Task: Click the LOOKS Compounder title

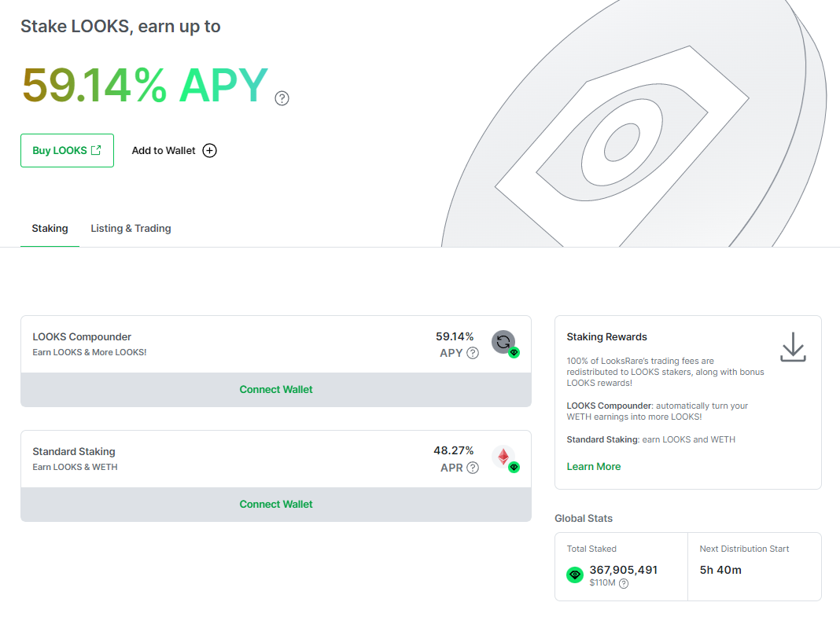Action: click(x=82, y=336)
